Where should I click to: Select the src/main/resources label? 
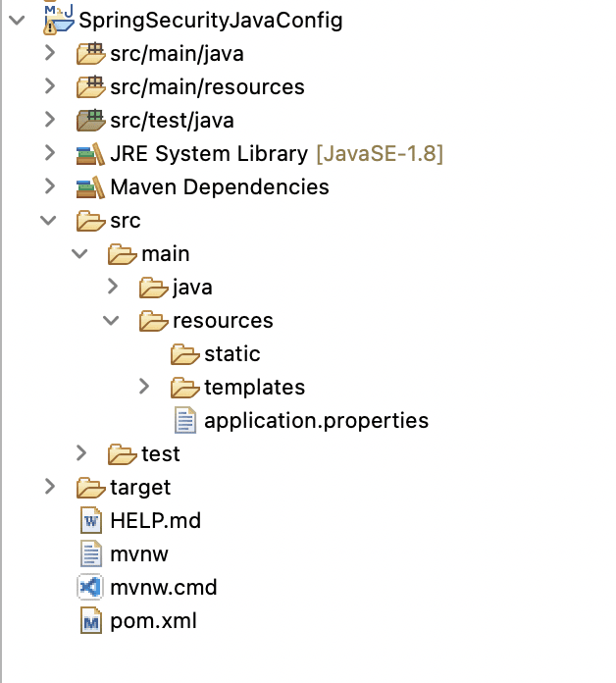tap(207, 87)
